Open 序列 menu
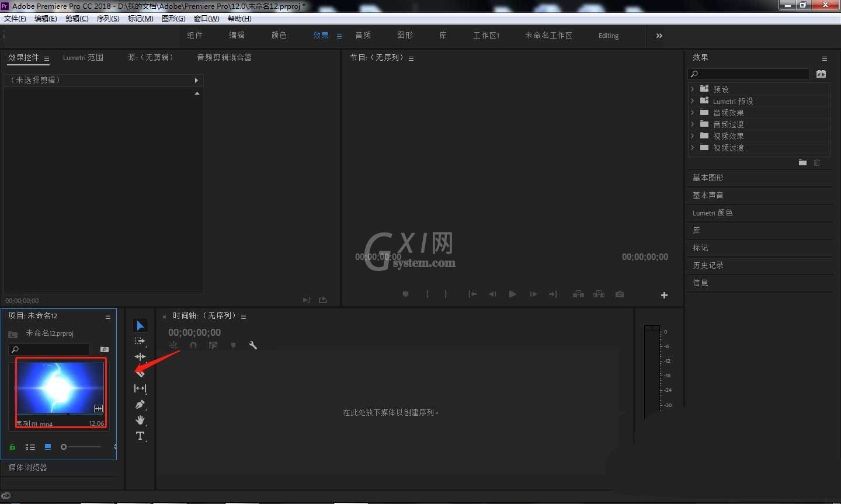Screen dimensions: 841x504 108,19
